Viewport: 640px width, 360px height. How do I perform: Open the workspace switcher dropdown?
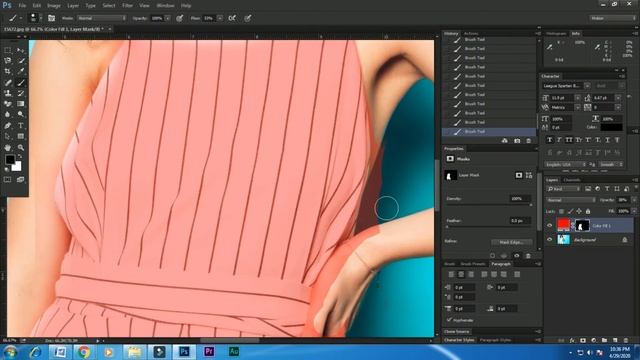click(612, 18)
